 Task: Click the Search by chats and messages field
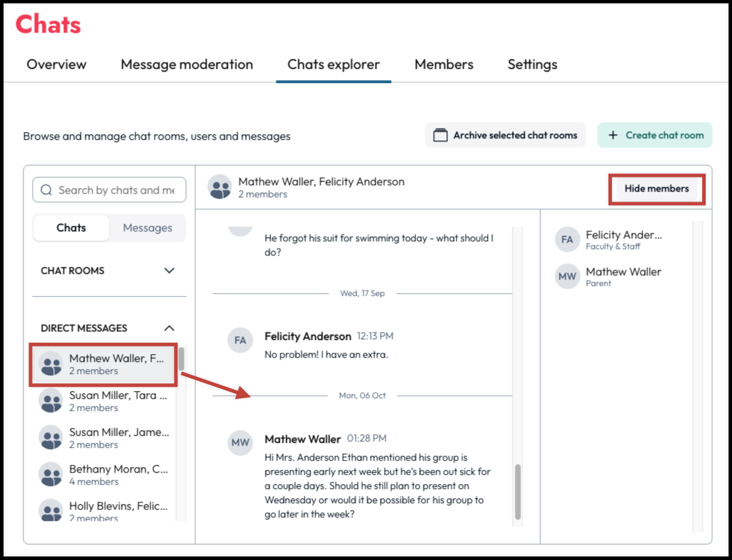click(x=109, y=190)
